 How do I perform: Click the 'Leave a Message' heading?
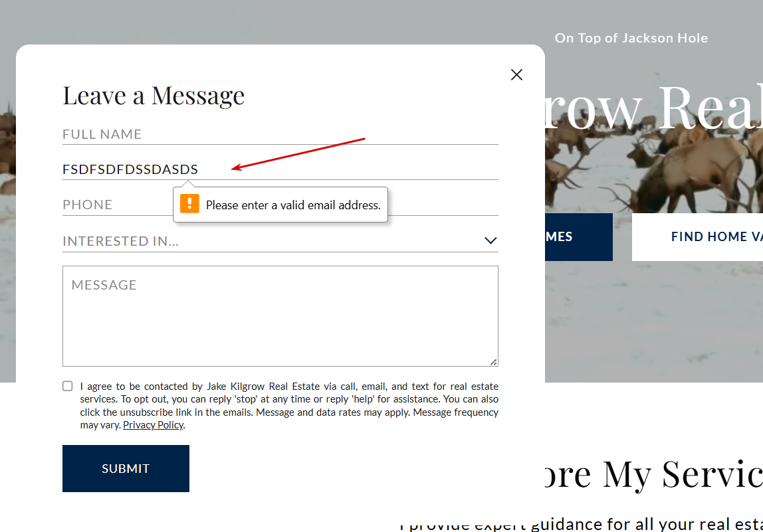coord(154,96)
